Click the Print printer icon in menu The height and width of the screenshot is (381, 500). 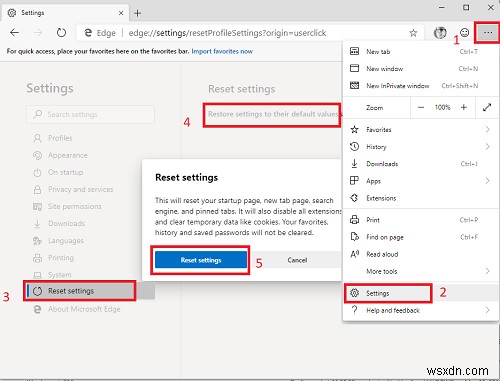[354, 220]
